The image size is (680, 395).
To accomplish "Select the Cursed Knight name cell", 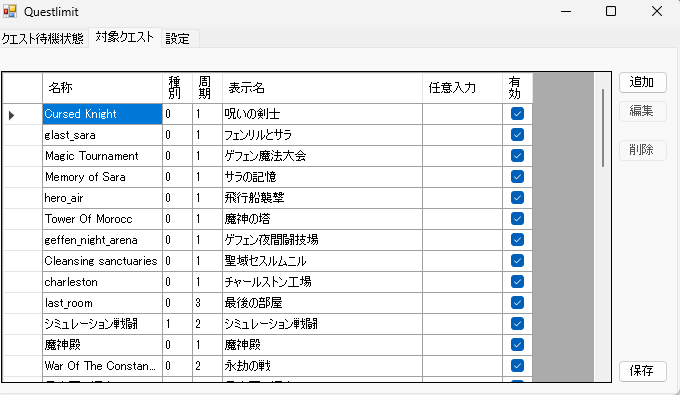I will [x=102, y=114].
